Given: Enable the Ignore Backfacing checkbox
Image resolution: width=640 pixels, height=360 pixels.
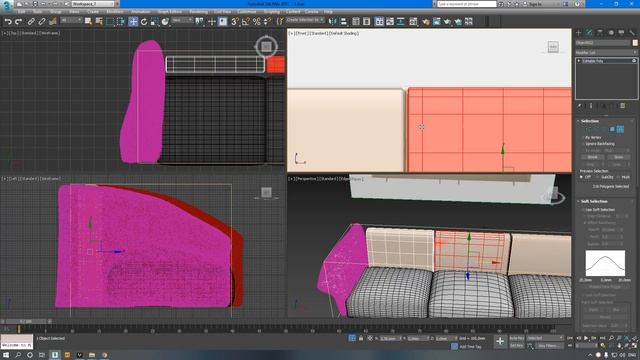Looking at the screenshot, I should pos(583,144).
